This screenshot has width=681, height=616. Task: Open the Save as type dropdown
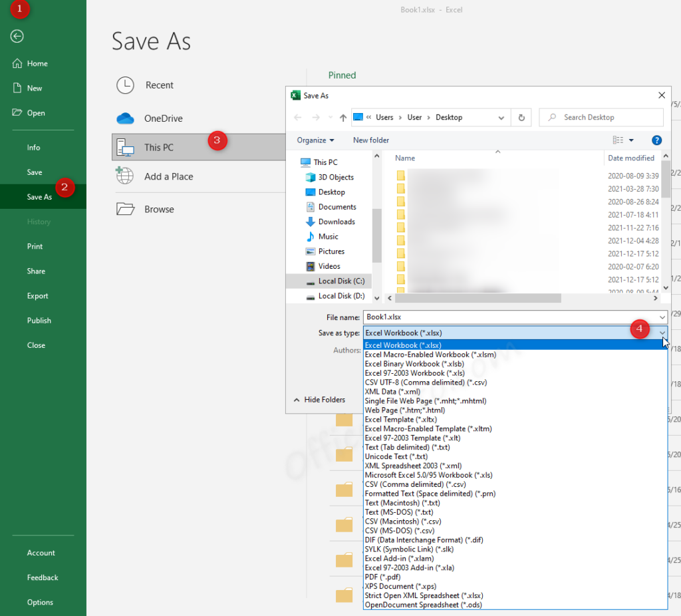click(662, 333)
